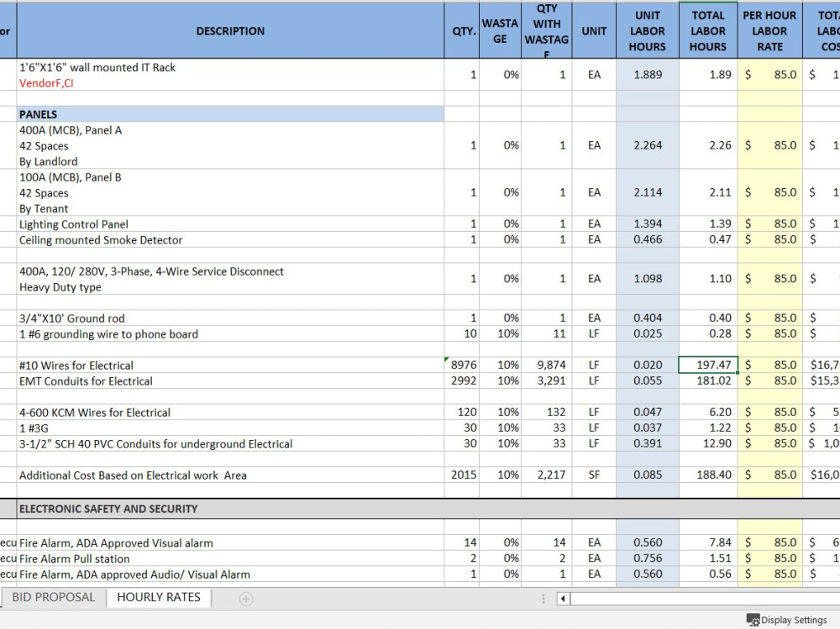Switch to the BID PROPOSAL sheet tab
This screenshot has width=840, height=629.
tap(53, 597)
